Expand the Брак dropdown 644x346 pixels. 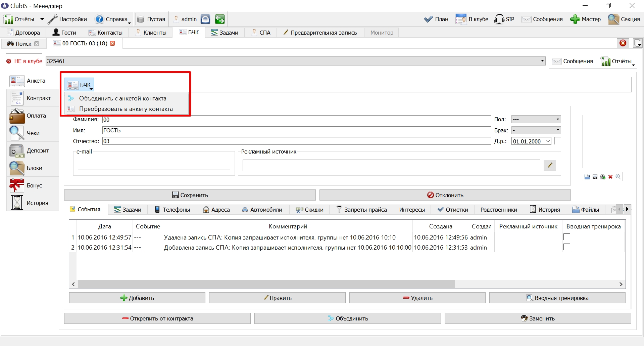(x=536, y=130)
